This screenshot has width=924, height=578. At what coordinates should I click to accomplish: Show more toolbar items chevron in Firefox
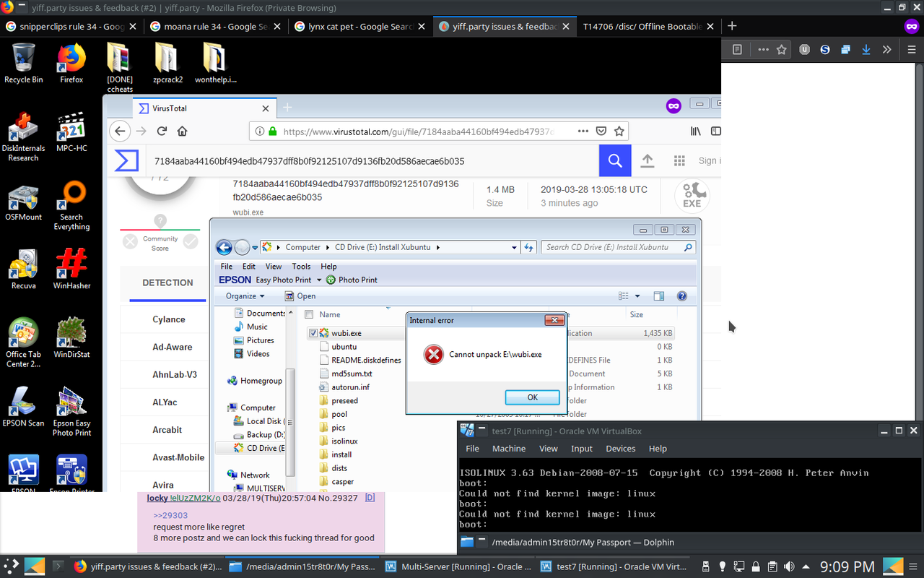coord(887,49)
